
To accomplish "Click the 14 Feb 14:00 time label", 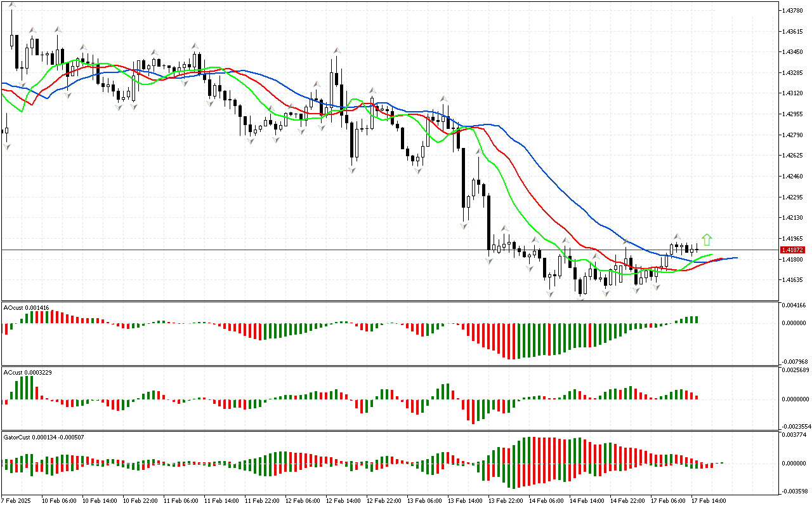I will [586, 501].
